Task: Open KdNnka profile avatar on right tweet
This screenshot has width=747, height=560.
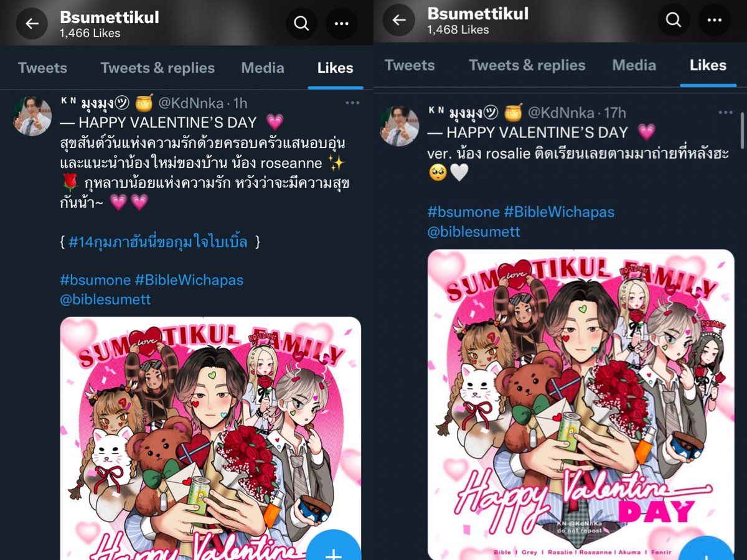Action: (x=399, y=126)
